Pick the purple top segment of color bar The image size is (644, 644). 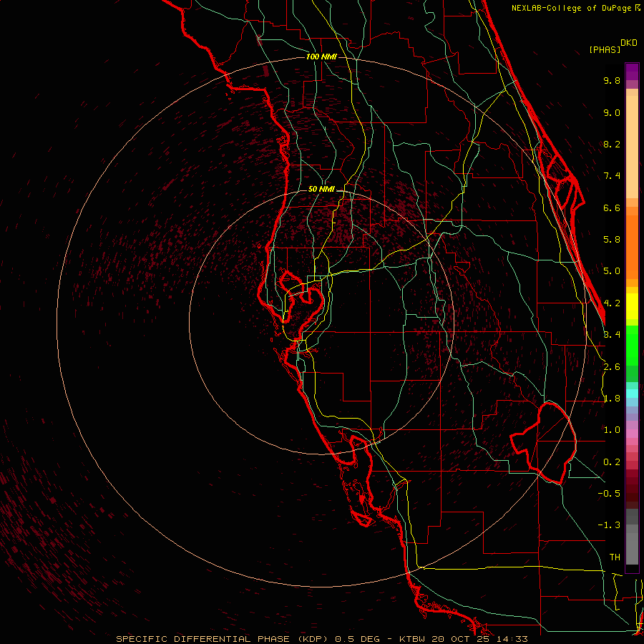[632, 72]
